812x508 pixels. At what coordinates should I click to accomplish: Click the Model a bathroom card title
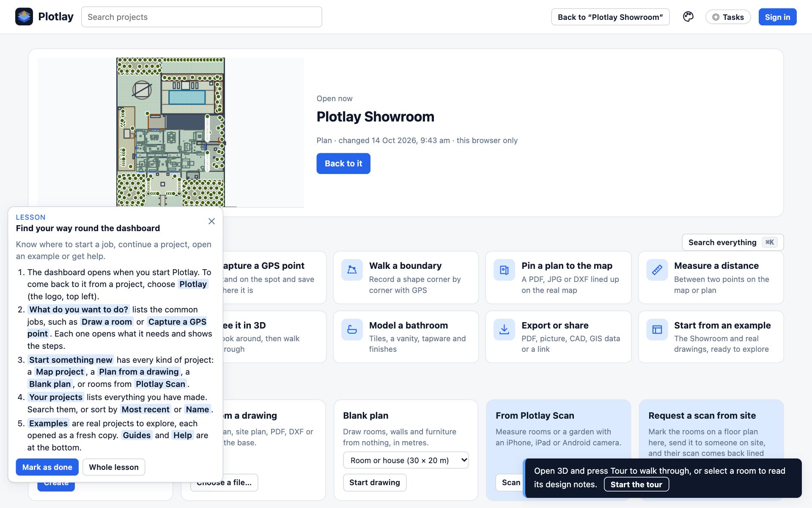click(408, 326)
